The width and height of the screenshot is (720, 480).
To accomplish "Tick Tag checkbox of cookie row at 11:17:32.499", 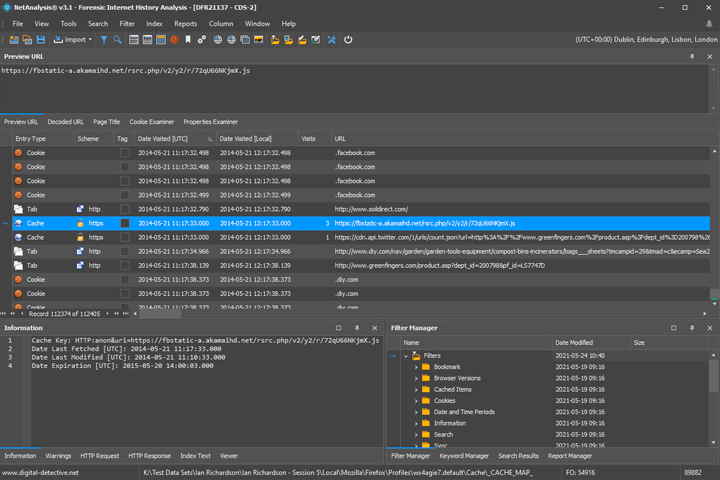I will pos(124,195).
